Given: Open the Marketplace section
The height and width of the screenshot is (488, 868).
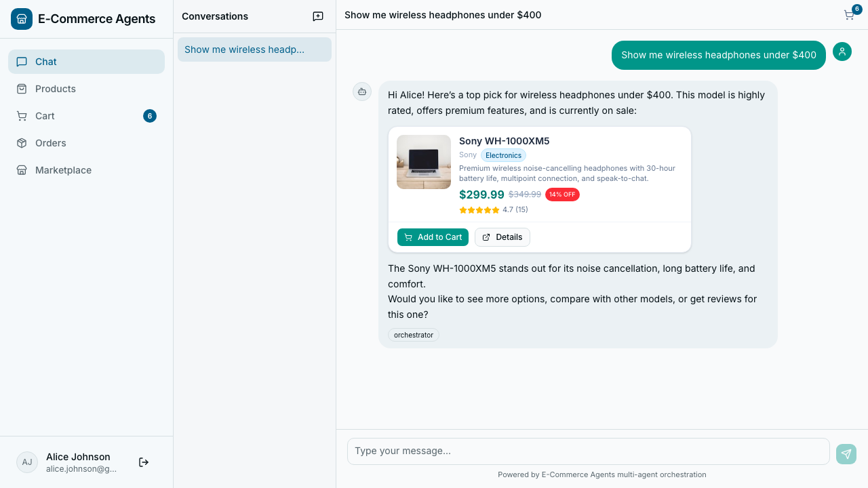Looking at the screenshot, I should pyautogui.click(x=86, y=170).
